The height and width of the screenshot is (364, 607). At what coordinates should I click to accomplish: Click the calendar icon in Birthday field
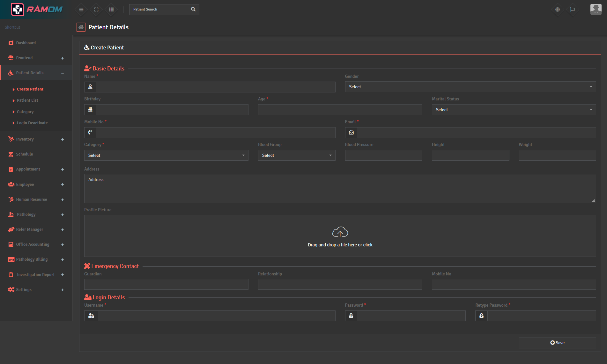click(90, 109)
